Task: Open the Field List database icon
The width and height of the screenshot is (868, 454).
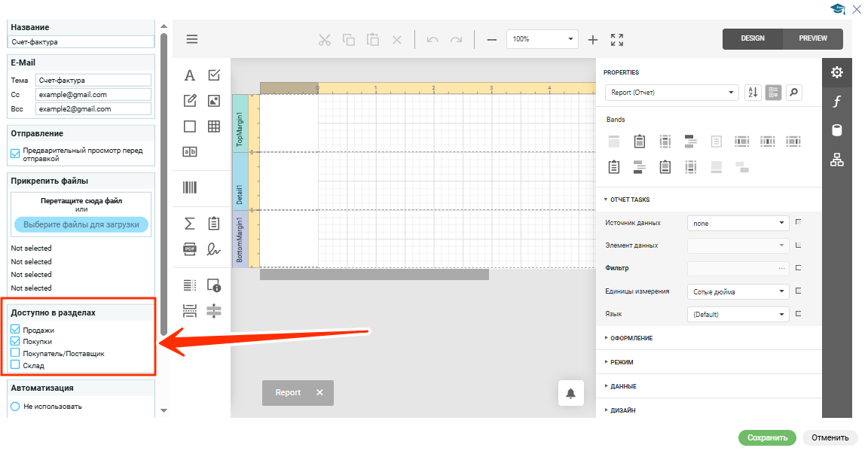Action: click(837, 130)
